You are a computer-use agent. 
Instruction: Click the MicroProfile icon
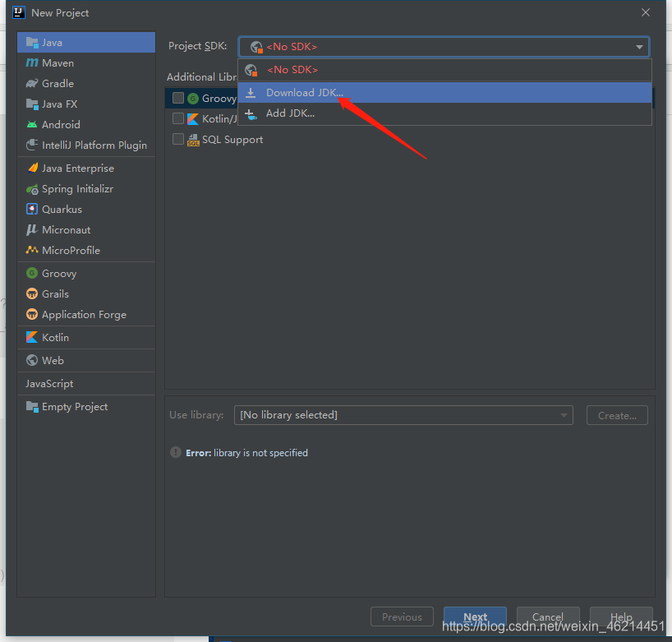coord(32,250)
